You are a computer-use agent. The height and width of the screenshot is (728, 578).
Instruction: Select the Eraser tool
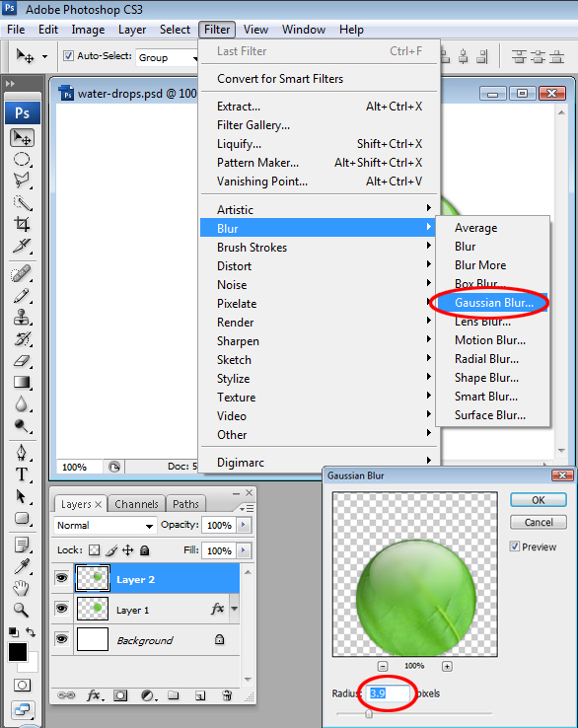point(22,361)
